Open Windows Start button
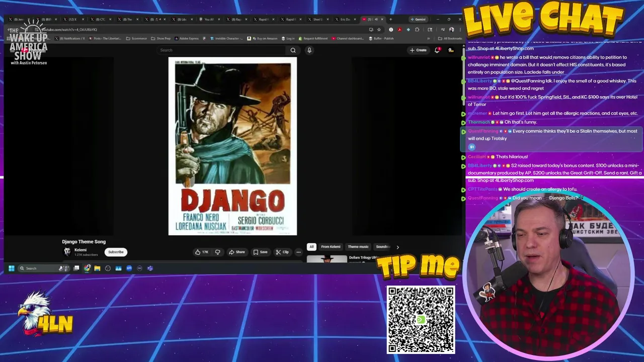Image resolution: width=644 pixels, height=362 pixels. click(x=12, y=268)
